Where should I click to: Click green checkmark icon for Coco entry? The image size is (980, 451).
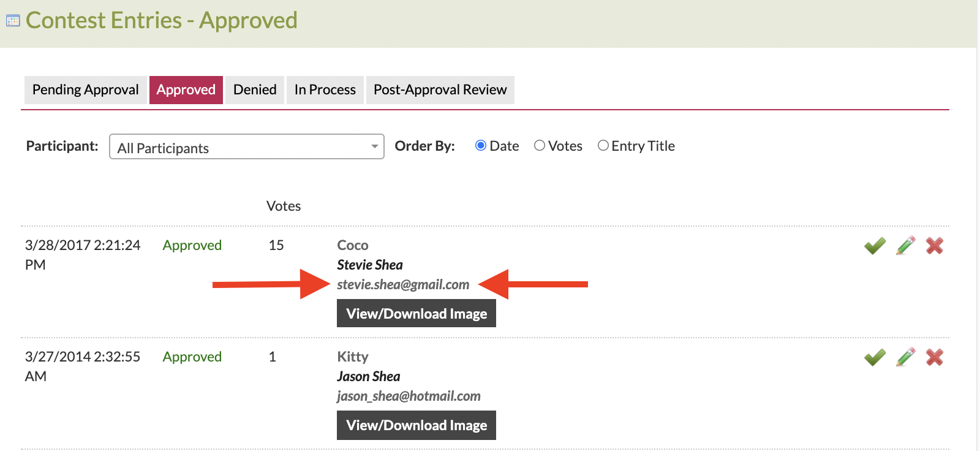point(875,246)
